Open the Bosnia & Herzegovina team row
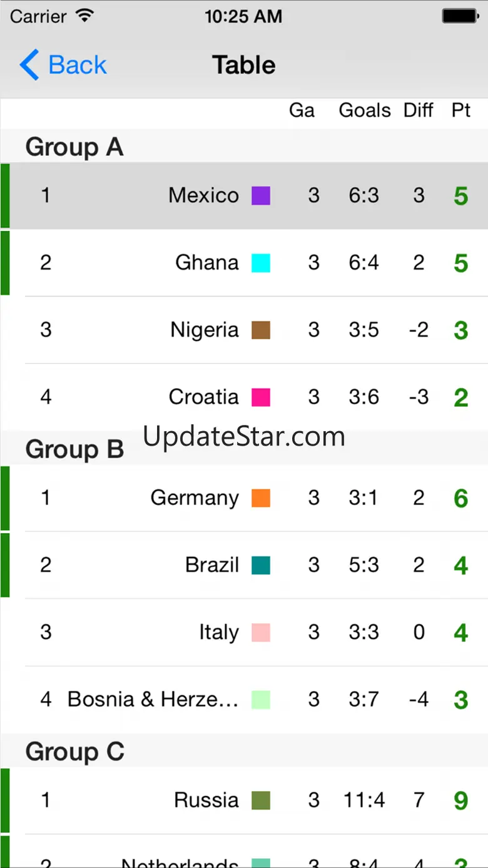Image resolution: width=488 pixels, height=868 pixels. click(x=153, y=700)
